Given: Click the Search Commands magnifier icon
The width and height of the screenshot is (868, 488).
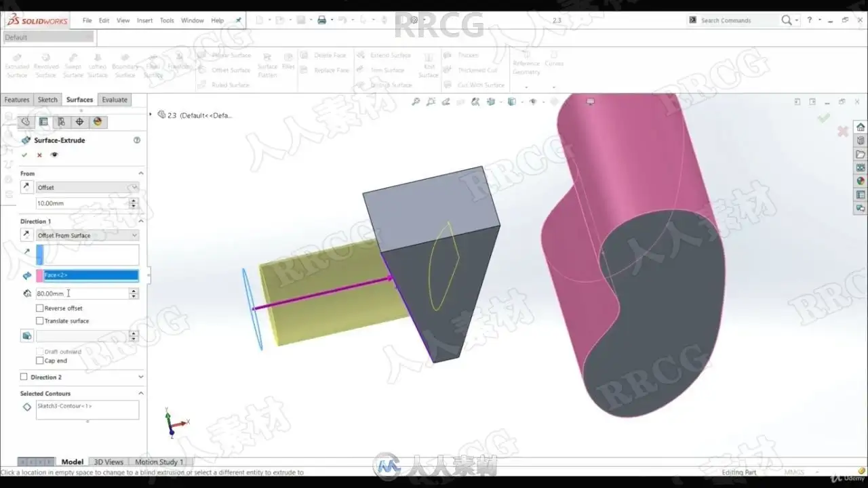Looking at the screenshot, I should 786,20.
